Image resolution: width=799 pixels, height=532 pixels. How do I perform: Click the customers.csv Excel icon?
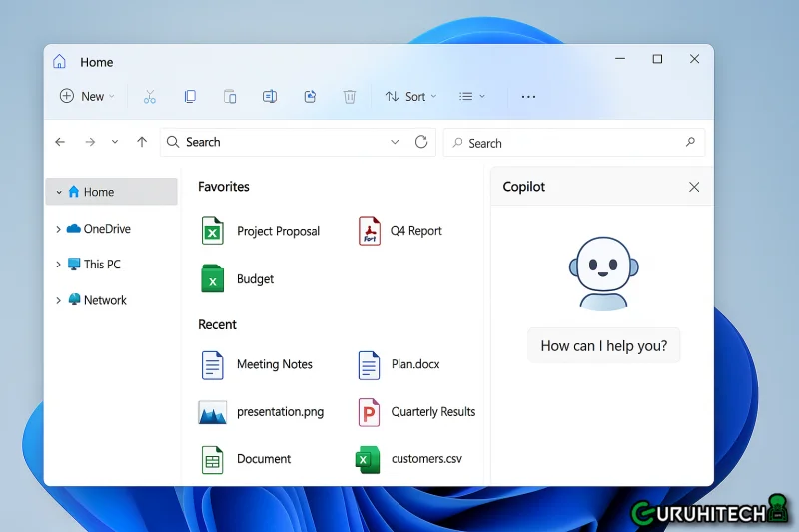pyautogui.click(x=368, y=460)
